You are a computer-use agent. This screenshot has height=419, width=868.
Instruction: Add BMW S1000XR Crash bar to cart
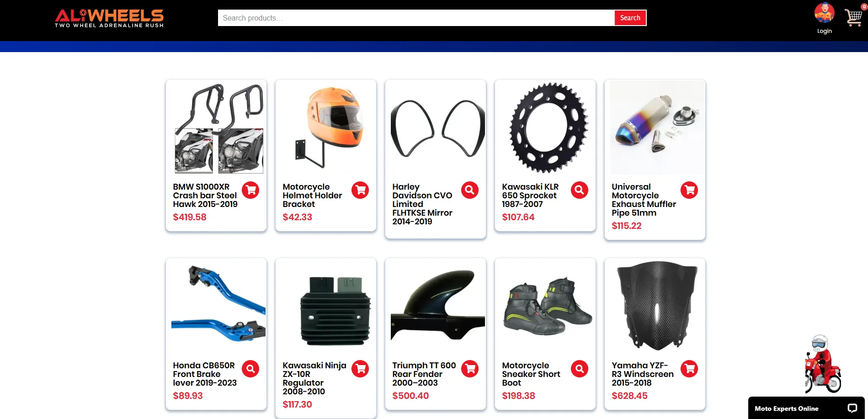pos(250,190)
